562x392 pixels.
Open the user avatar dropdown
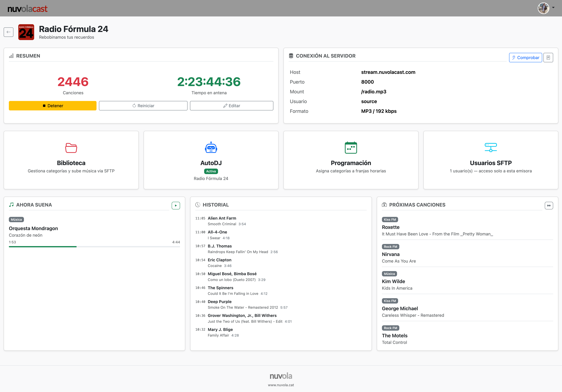543,8
